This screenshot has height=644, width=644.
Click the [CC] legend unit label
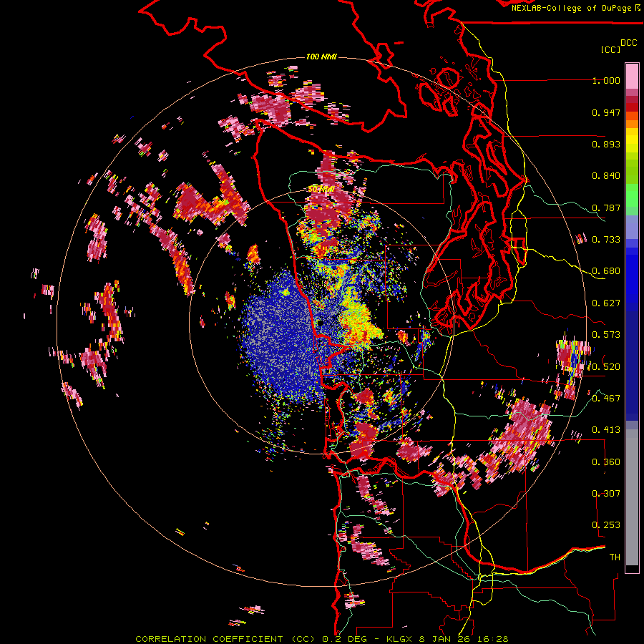(x=611, y=49)
